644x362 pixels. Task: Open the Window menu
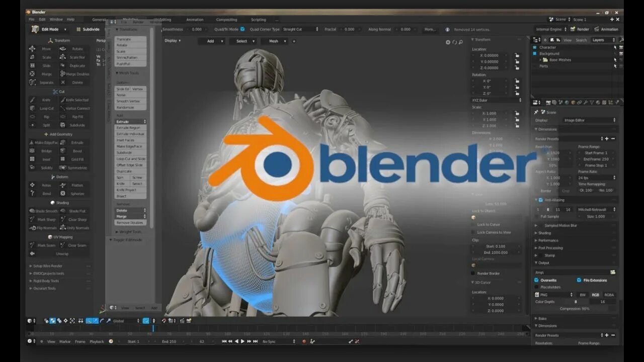coord(56,19)
